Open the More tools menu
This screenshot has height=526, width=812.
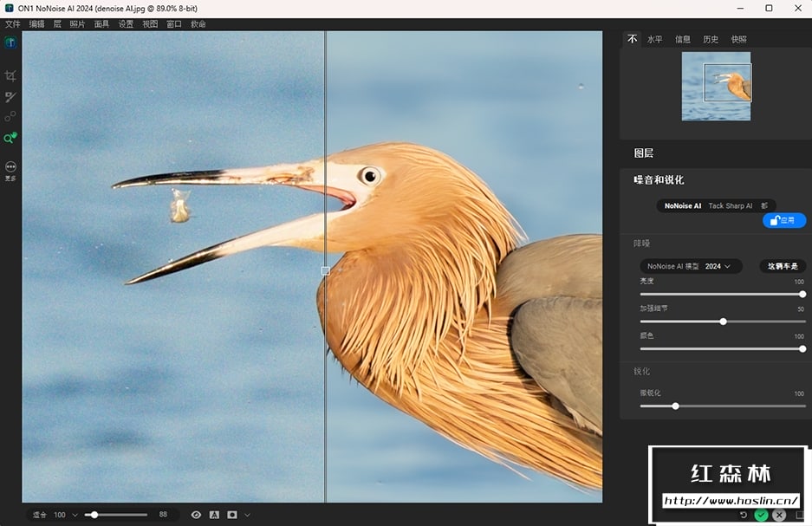[x=10, y=166]
